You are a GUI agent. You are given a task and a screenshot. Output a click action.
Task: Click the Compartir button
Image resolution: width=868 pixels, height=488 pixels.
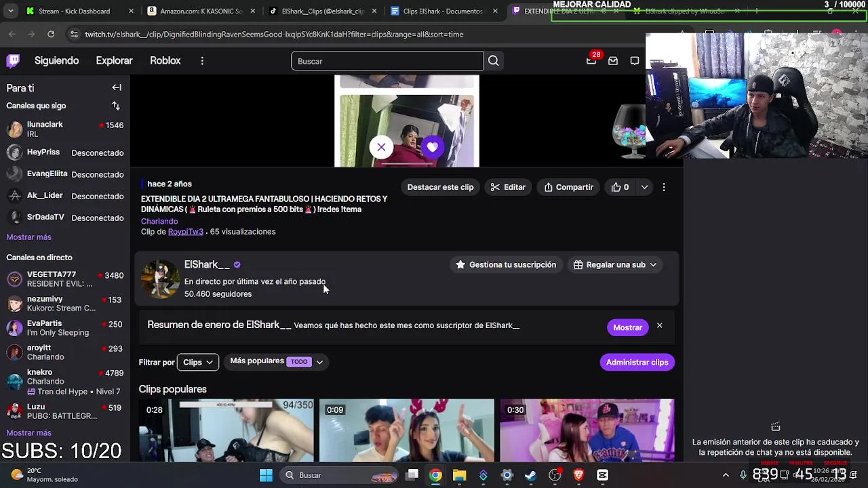568,187
